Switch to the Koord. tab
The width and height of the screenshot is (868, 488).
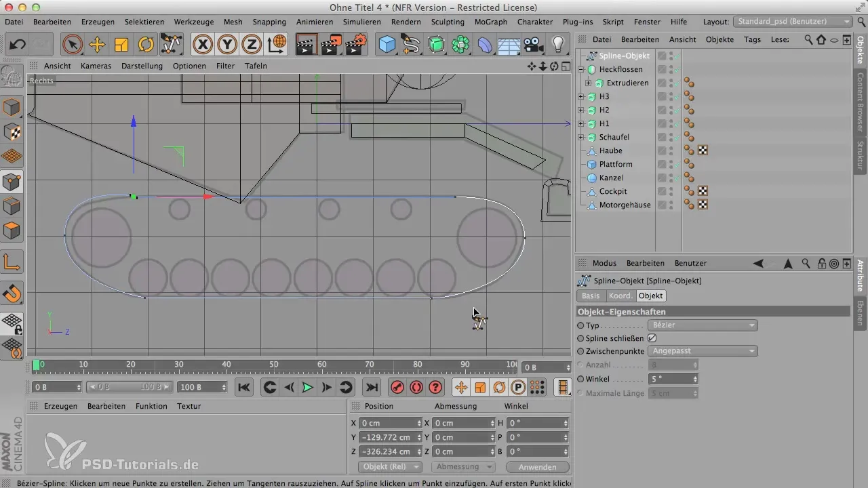point(620,296)
